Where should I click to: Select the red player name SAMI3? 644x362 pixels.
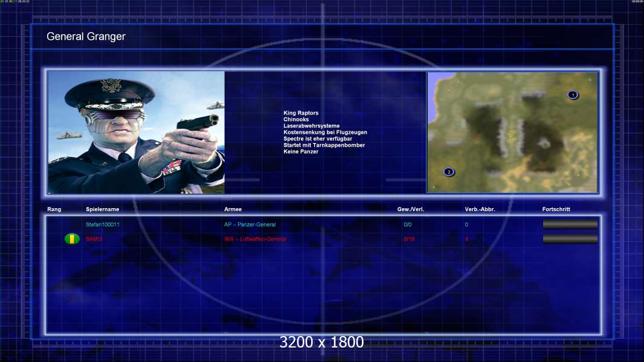94,239
